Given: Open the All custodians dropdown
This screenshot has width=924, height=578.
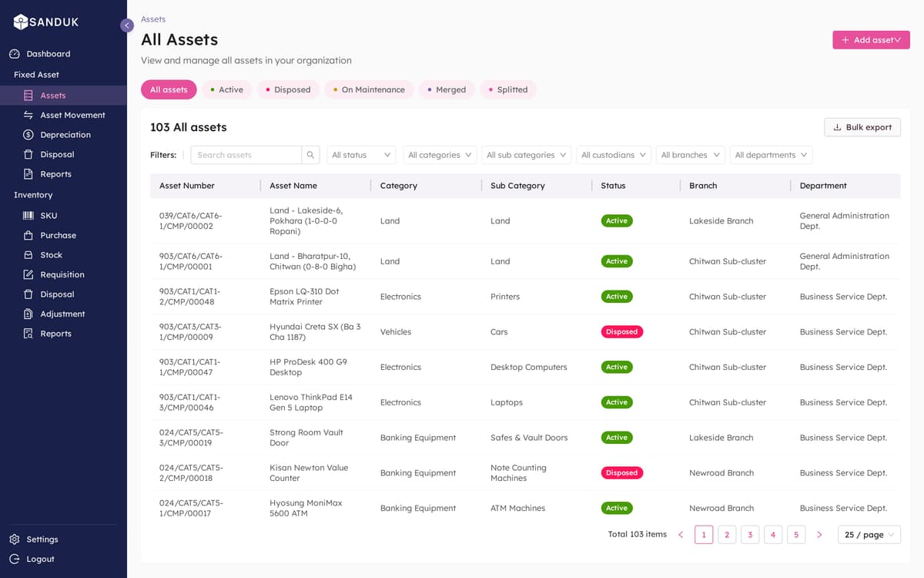Looking at the screenshot, I should click(614, 155).
